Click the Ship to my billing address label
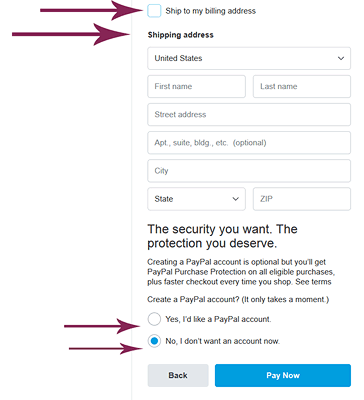 tap(211, 11)
